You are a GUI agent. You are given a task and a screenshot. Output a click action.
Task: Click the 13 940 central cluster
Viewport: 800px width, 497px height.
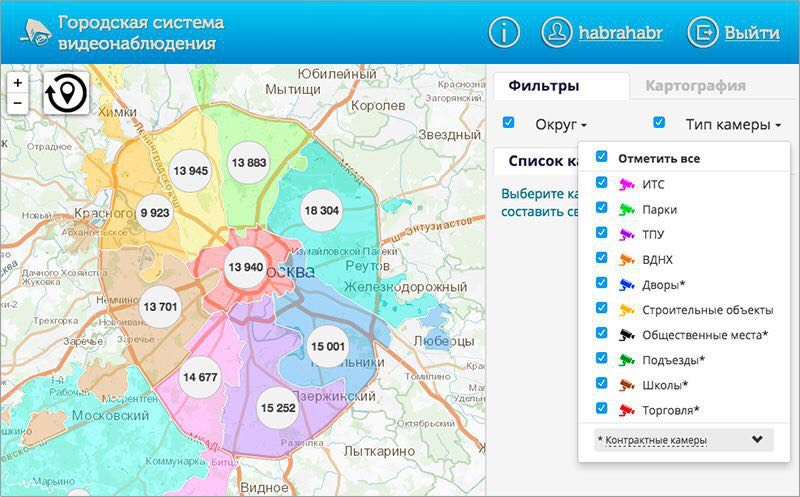(246, 267)
